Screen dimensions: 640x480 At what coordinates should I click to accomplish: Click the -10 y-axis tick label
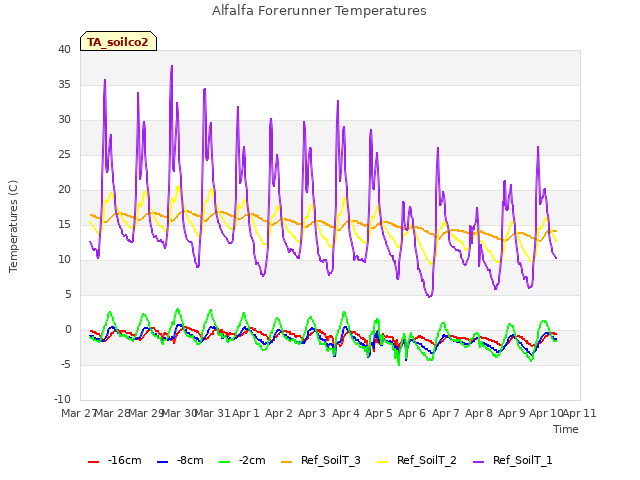coord(62,400)
